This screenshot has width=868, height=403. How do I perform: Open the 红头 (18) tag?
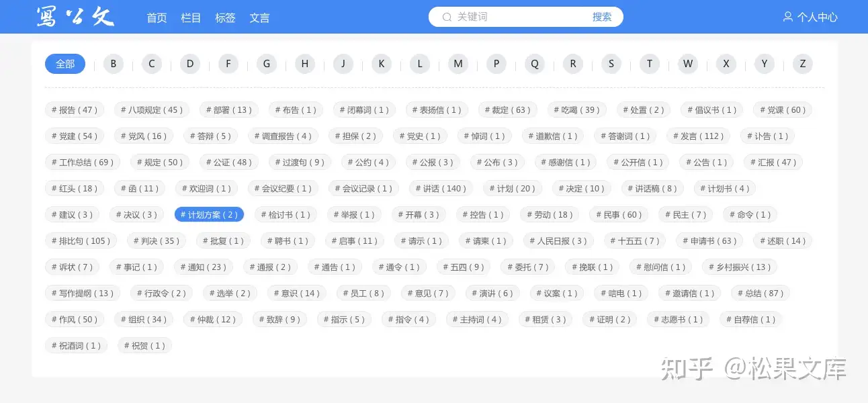click(x=75, y=189)
